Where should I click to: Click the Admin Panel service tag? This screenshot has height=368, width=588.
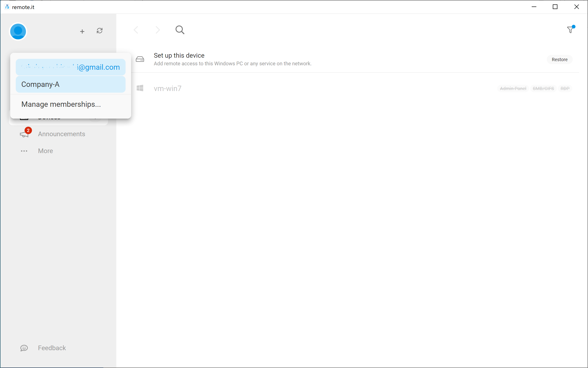coord(513,88)
